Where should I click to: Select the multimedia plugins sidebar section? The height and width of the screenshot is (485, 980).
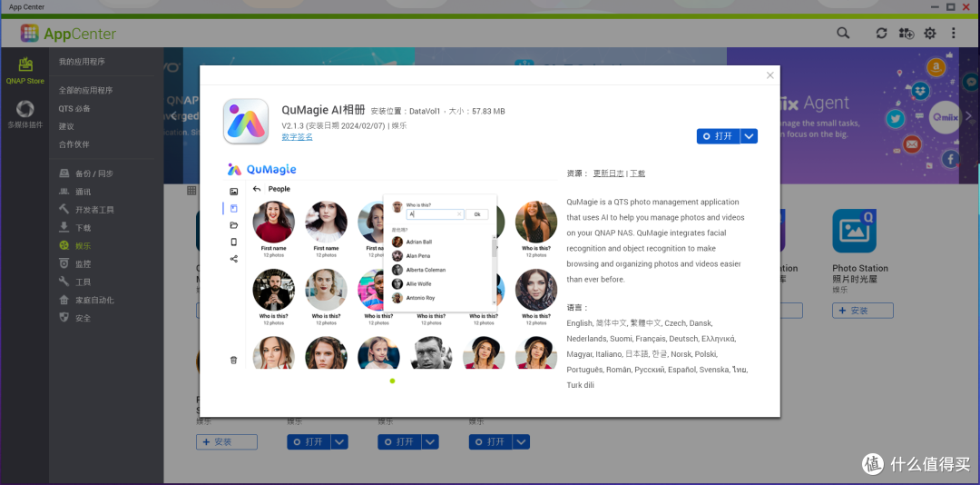pos(25,114)
